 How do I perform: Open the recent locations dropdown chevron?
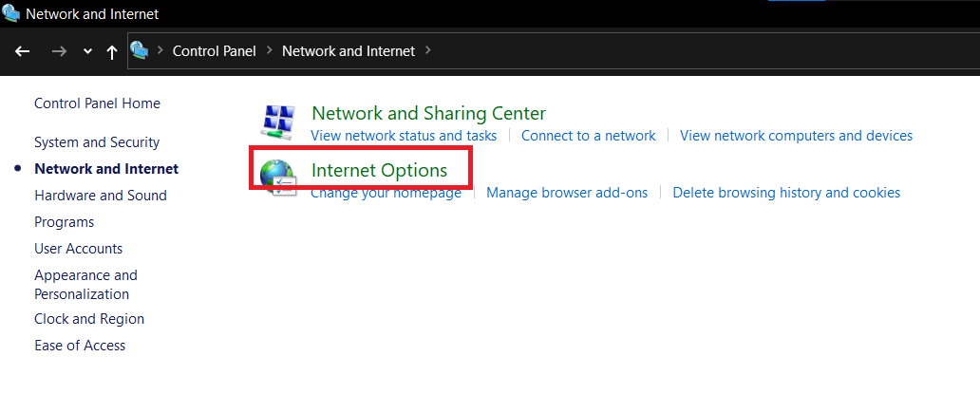click(88, 52)
